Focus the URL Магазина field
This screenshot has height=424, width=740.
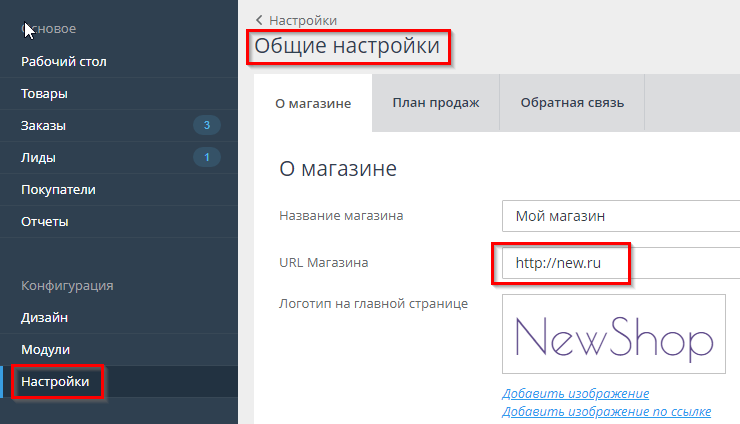620,263
